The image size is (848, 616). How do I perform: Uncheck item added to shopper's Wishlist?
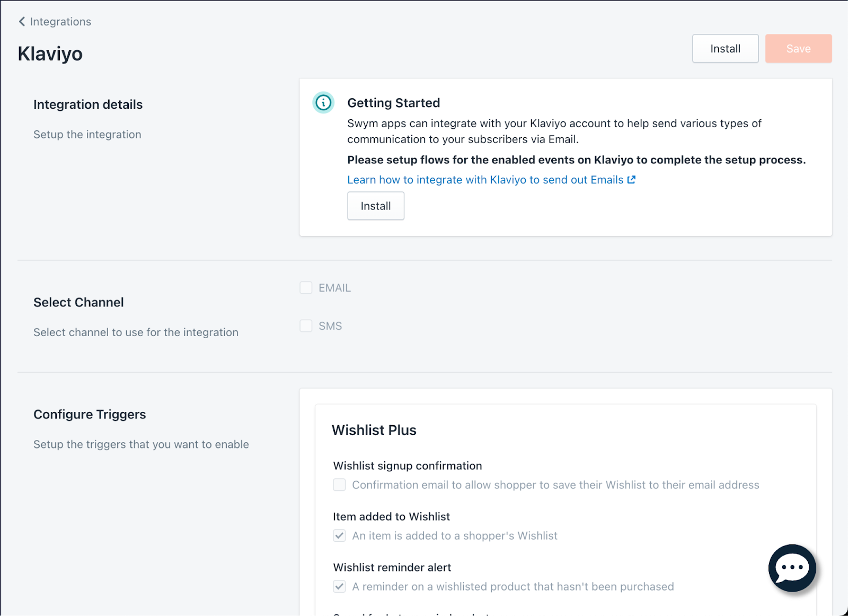pyautogui.click(x=339, y=535)
